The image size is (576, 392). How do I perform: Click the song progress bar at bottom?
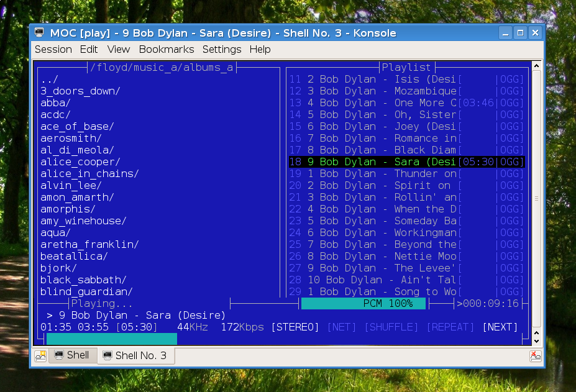point(283,339)
